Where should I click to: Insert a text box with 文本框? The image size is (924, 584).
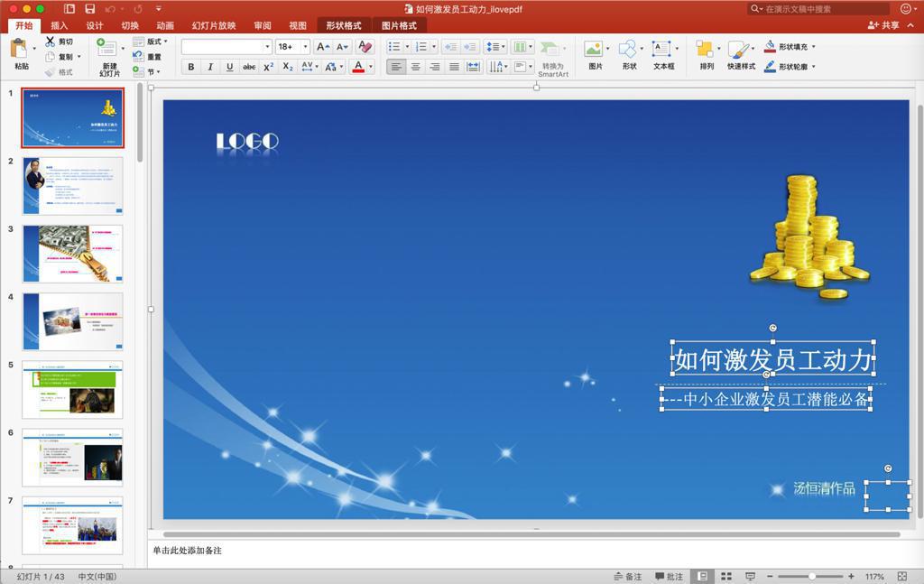coord(663,56)
